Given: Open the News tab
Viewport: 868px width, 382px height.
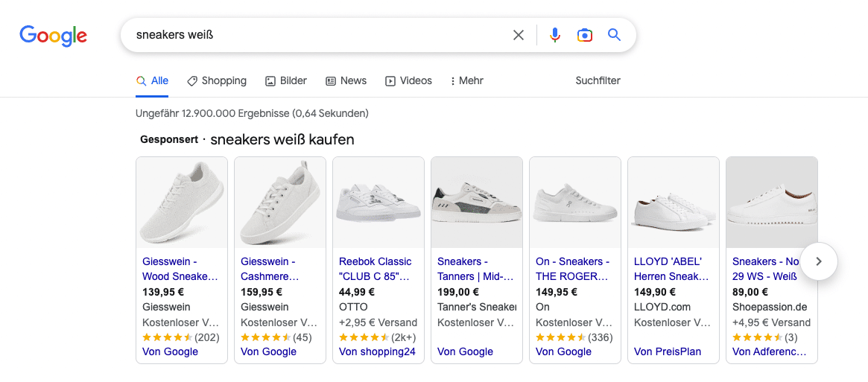Looking at the screenshot, I should 346,80.
